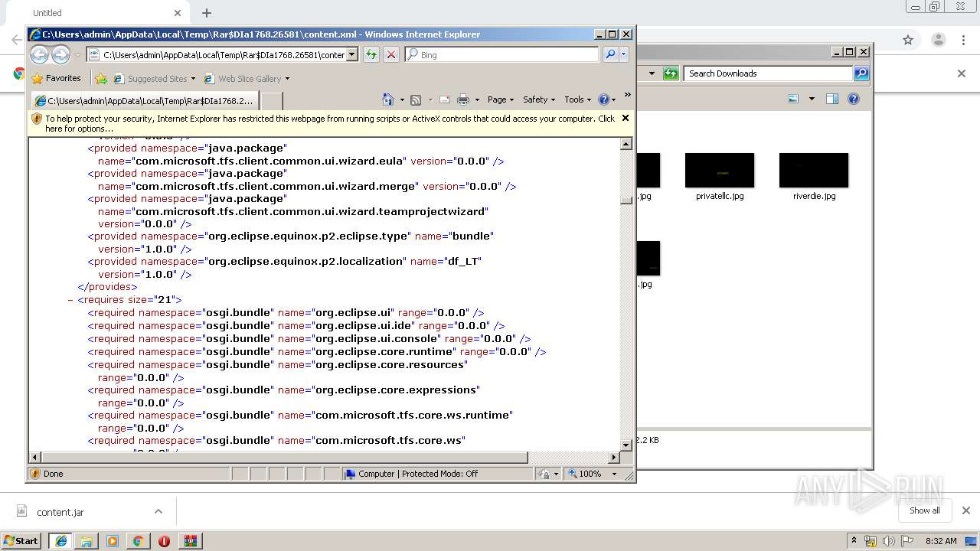Open Explorer window help icon

tap(854, 99)
